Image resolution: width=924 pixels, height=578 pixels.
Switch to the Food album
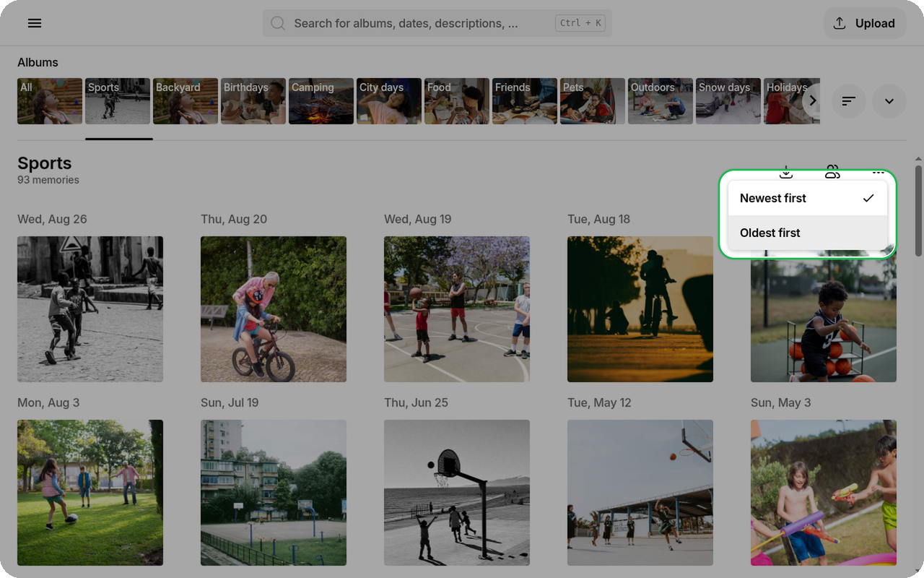457,101
